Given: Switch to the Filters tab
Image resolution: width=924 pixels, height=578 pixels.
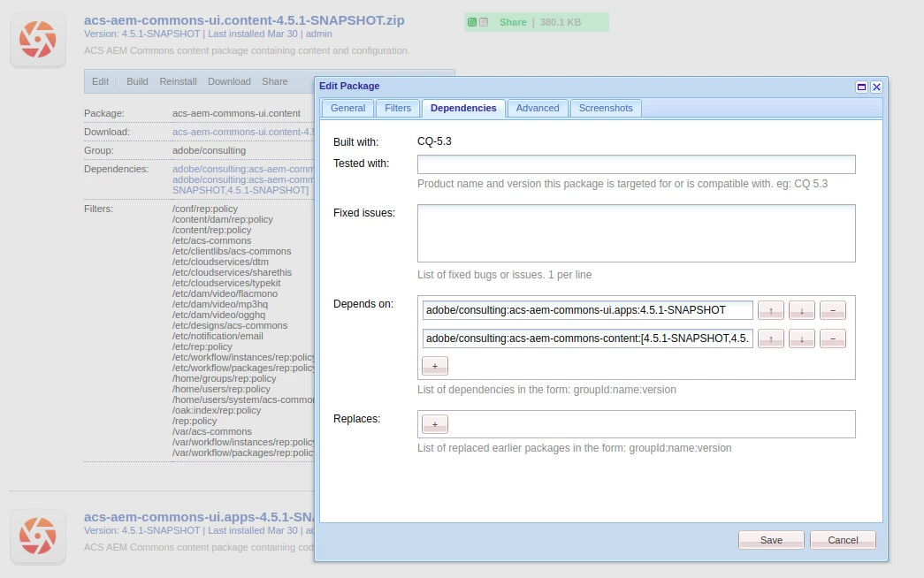Looking at the screenshot, I should 398,108.
